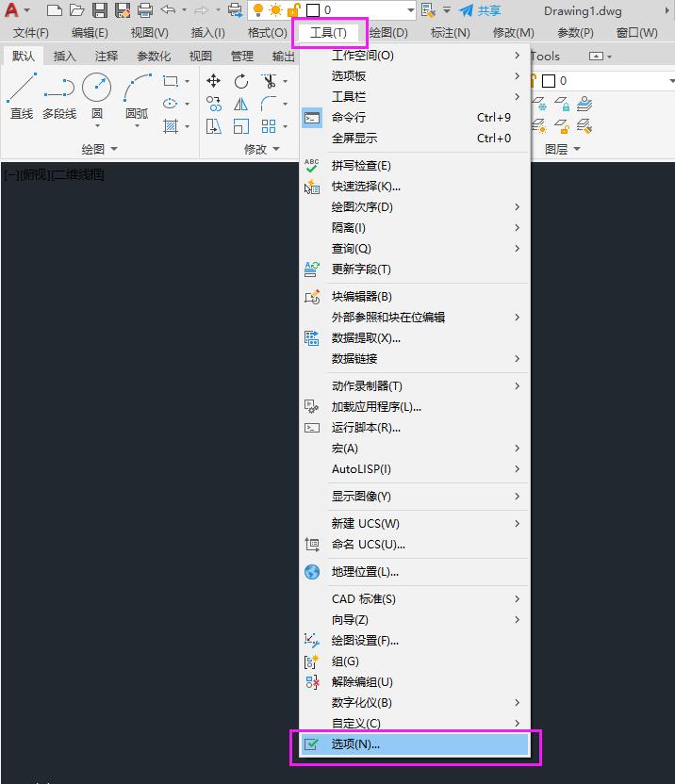Open the Format (格式) menu
This screenshot has width=675, height=784.
pos(267,33)
